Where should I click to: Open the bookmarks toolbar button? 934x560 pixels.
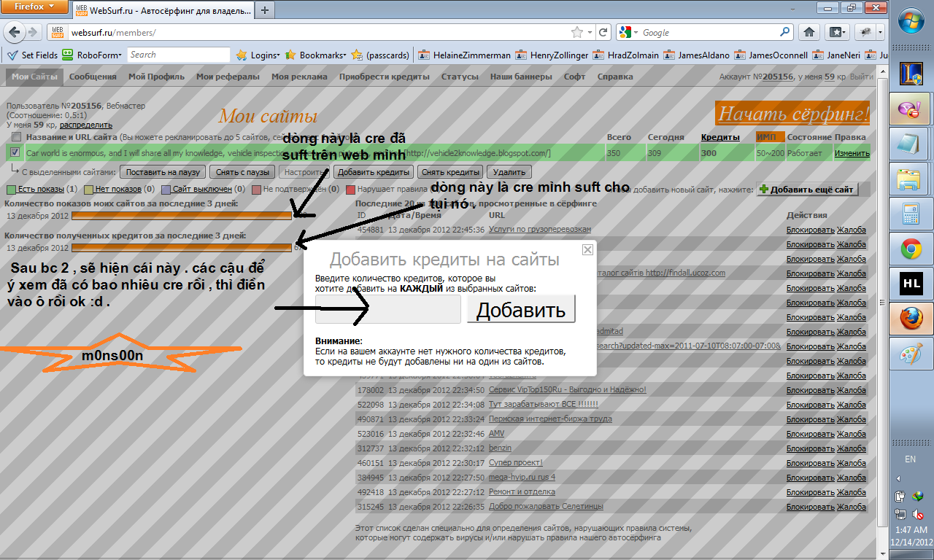(836, 32)
